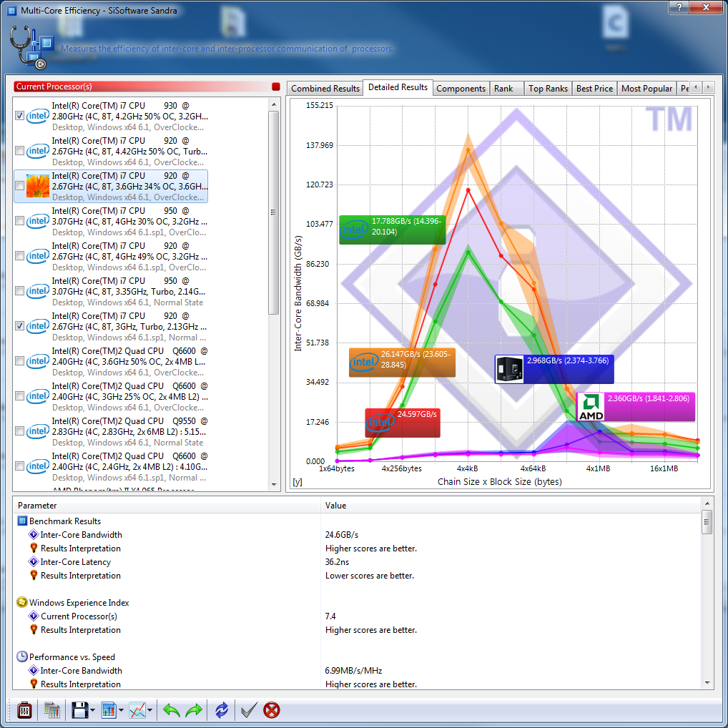
Task: Select the '6.99MB/s/MHz' value
Action: tap(353, 670)
